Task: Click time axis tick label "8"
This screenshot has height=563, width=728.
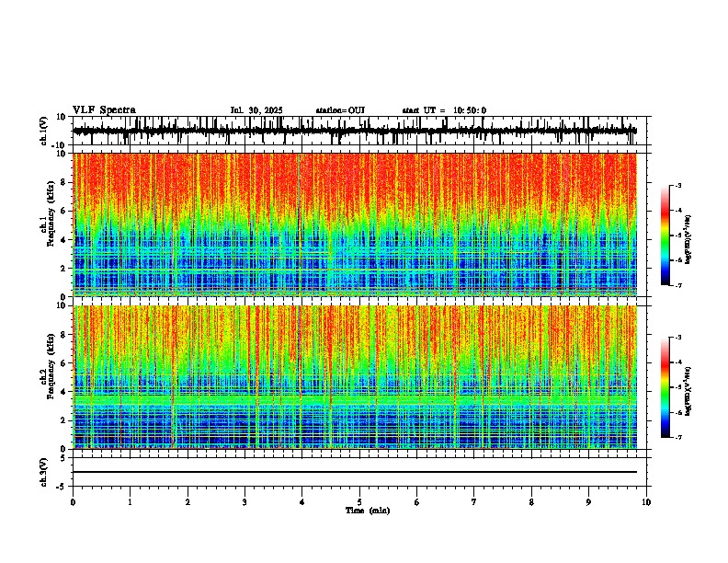Action: point(531,502)
